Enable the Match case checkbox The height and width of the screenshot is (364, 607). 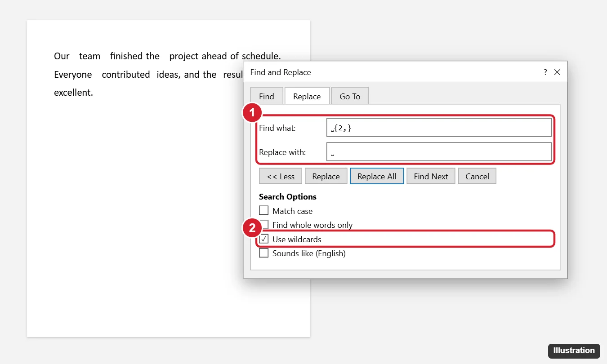tap(264, 211)
